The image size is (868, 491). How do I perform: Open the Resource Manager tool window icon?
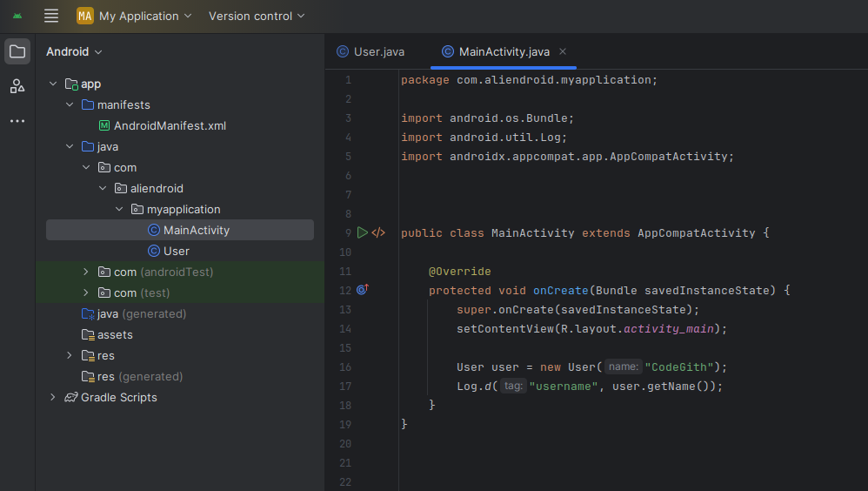click(17, 86)
